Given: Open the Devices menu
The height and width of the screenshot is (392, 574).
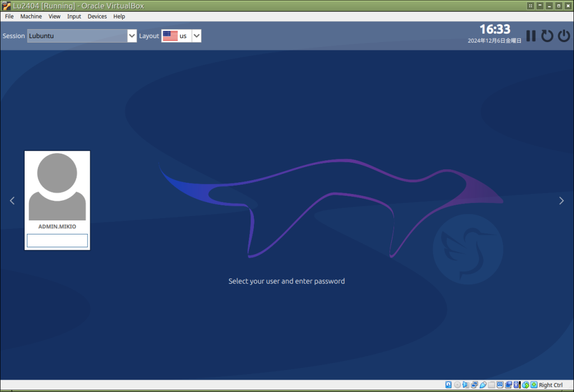Looking at the screenshot, I should (97, 16).
